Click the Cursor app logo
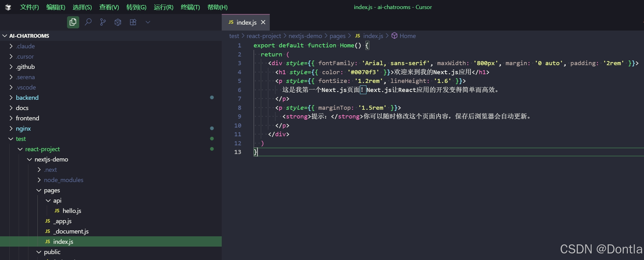644x260 pixels. click(8, 7)
